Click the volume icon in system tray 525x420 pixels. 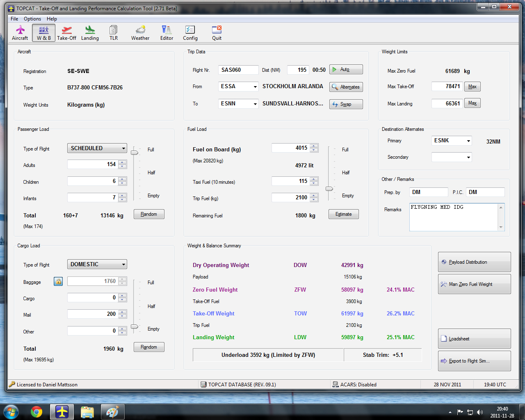[480, 412]
